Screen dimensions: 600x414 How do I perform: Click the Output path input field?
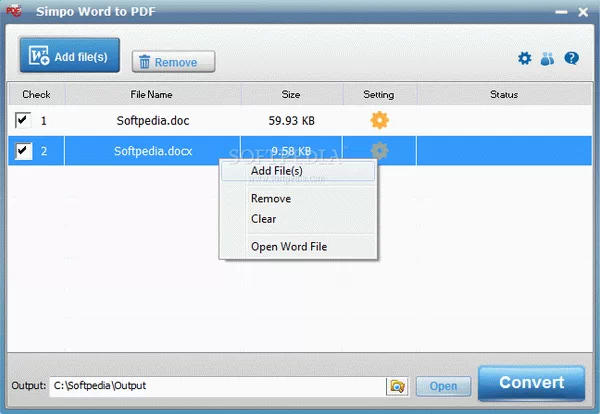(218, 386)
